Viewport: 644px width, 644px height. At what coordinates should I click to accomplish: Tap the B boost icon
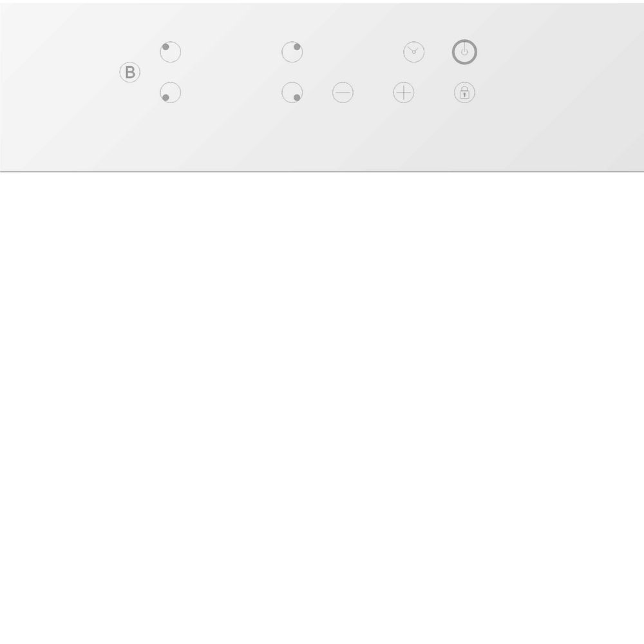[130, 72]
